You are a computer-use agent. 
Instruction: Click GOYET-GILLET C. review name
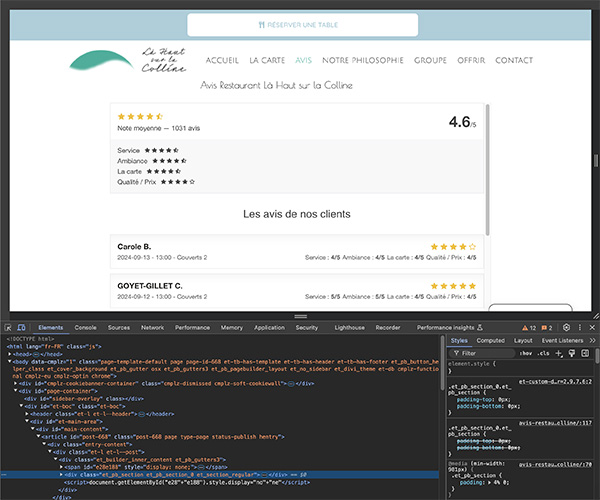click(150, 286)
